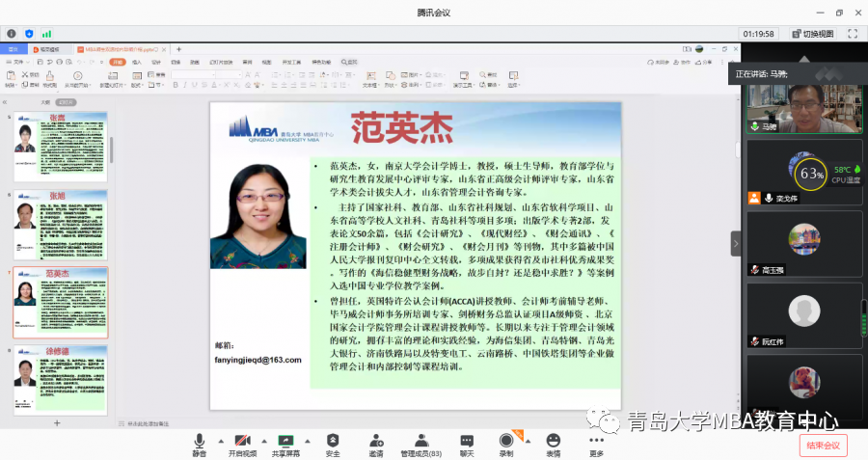Open the 表情 emoji reactions
The image size is (868, 460).
(553, 446)
